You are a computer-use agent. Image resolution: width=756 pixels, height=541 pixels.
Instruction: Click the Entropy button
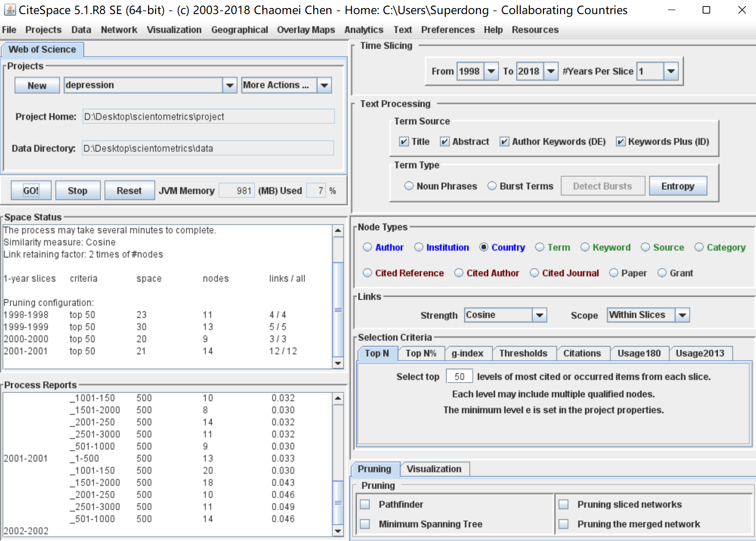click(678, 186)
